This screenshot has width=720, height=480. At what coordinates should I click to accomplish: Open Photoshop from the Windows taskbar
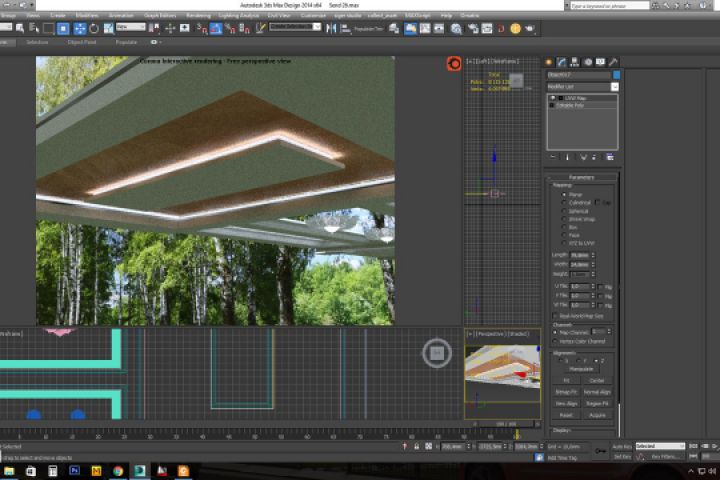(75, 470)
